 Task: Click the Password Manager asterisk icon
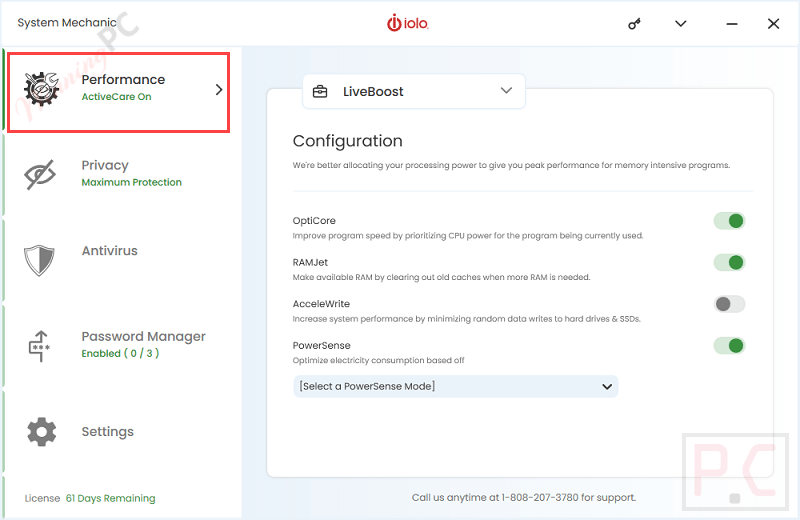(39, 346)
